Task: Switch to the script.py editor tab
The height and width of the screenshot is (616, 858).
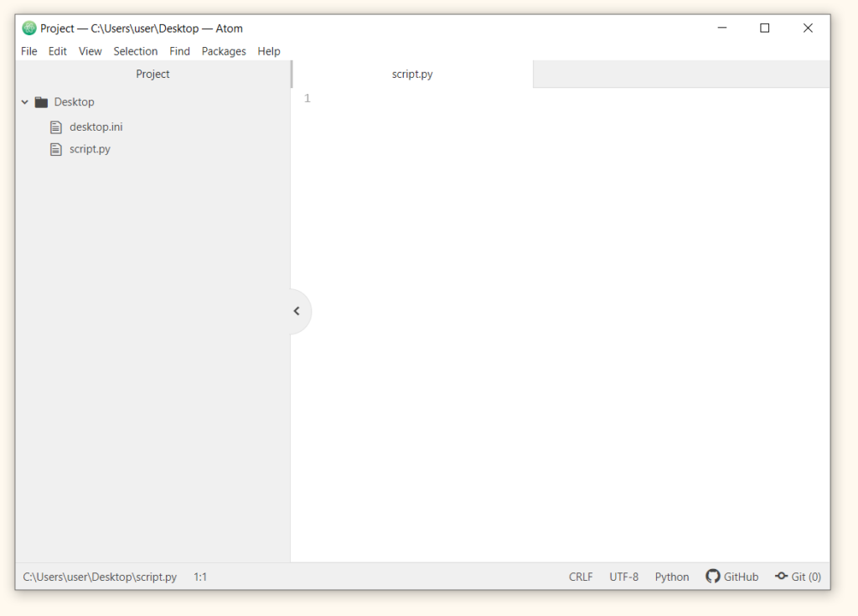Action: coord(412,74)
